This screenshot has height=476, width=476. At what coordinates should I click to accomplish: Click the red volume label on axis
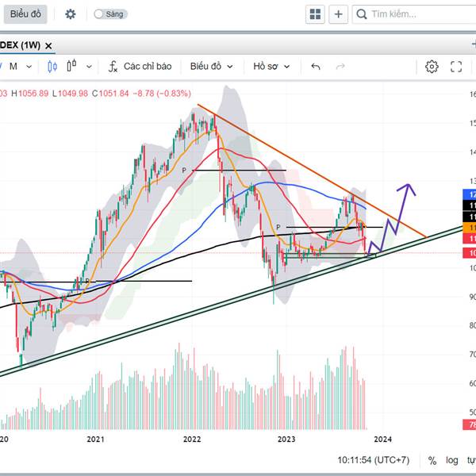point(470,424)
